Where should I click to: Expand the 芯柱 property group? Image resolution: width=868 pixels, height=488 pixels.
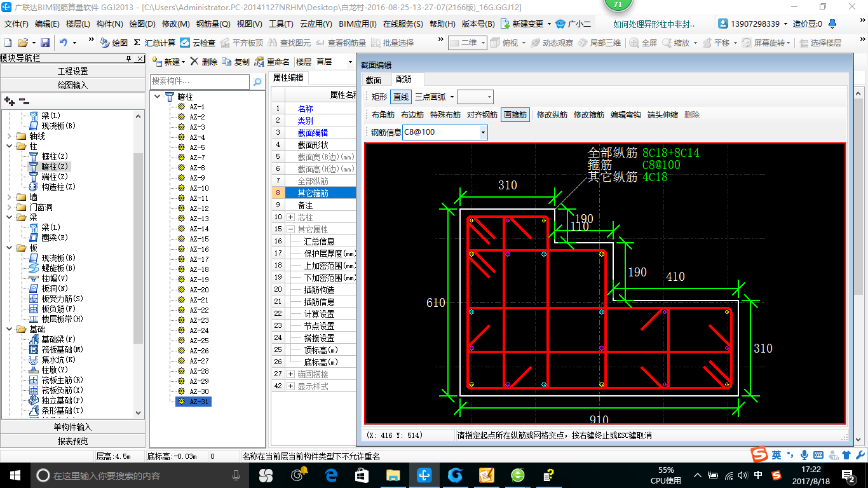(x=291, y=217)
